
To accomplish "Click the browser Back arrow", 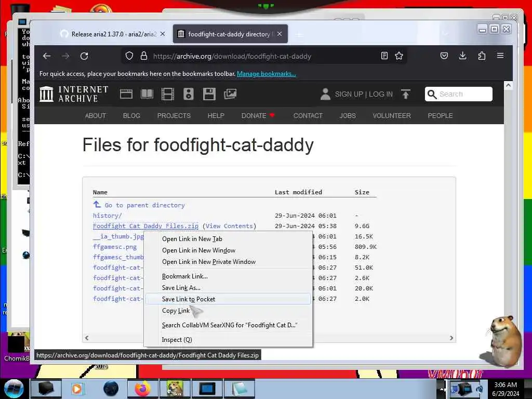I will [47, 56].
